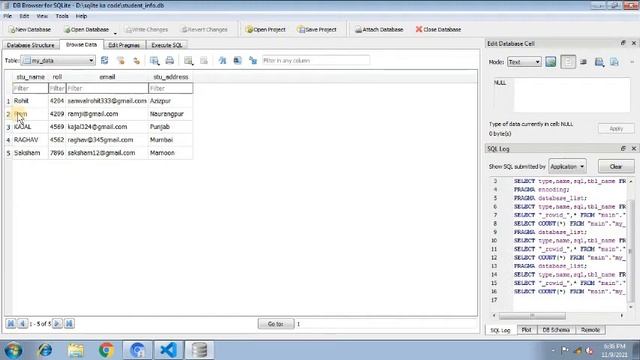Go to the last page of records
Image resolution: width=640 pixels, height=360 pixels.
[x=69, y=324]
